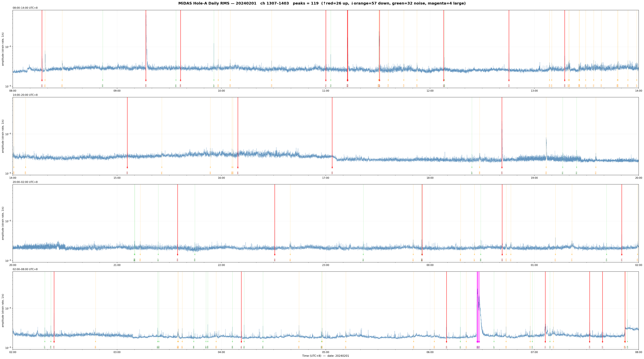Select the red peak marker labeled 111
644x359 pixels.
tap(545, 342)
